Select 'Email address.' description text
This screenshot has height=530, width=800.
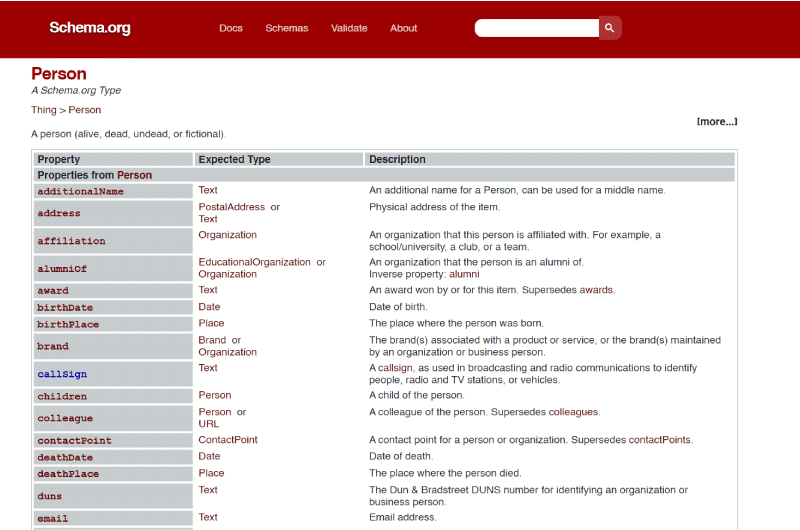point(403,517)
